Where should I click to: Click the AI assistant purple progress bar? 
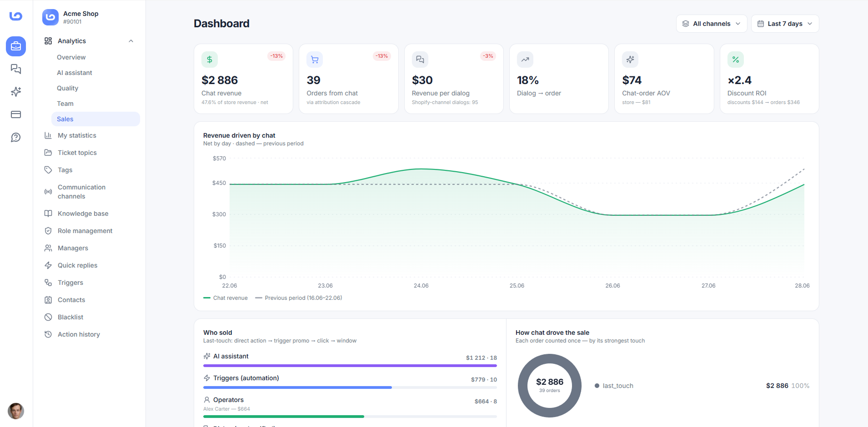[350, 366]
